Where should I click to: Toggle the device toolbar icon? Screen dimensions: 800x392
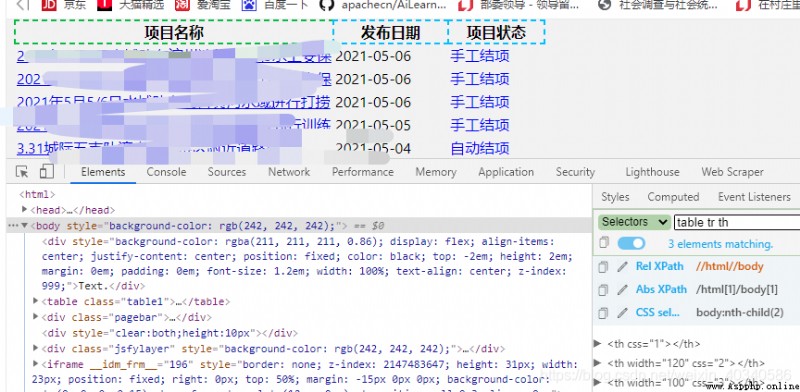point(46,172)
